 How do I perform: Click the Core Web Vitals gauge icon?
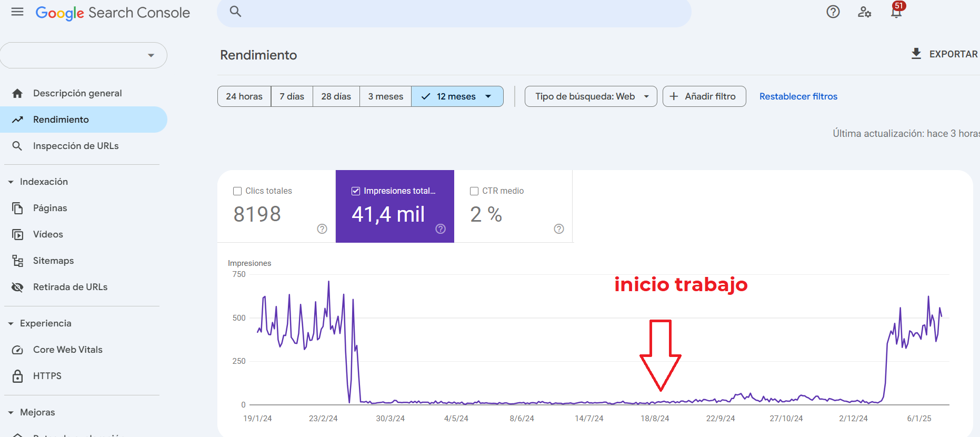tap(17, 350)
